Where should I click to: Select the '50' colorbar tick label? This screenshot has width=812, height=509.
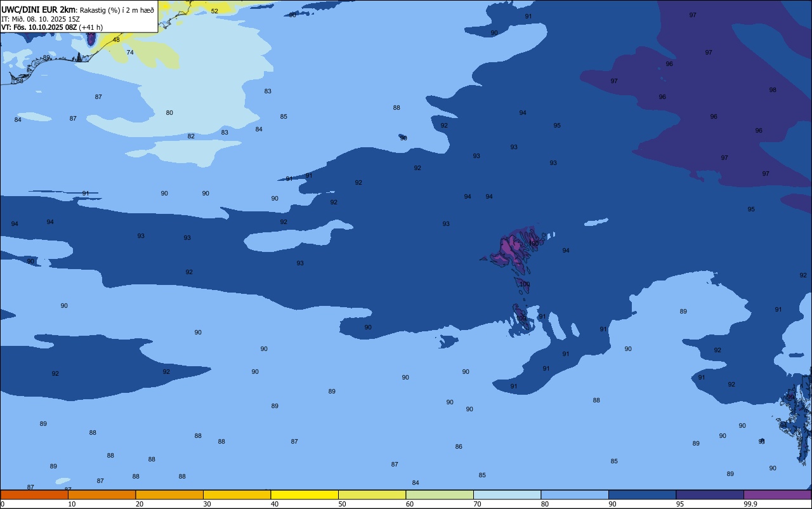(x=342, y=504)
